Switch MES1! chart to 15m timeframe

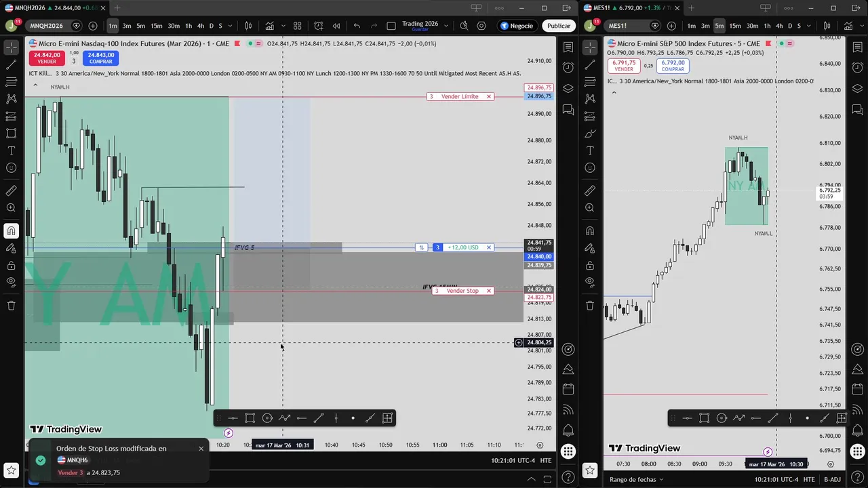(x=735, y=26)
